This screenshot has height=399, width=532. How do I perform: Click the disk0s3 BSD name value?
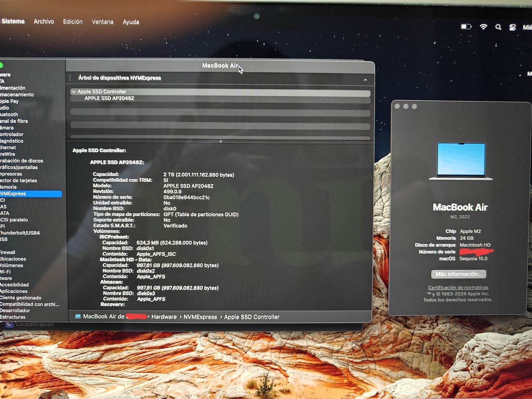tap(146, 293)
